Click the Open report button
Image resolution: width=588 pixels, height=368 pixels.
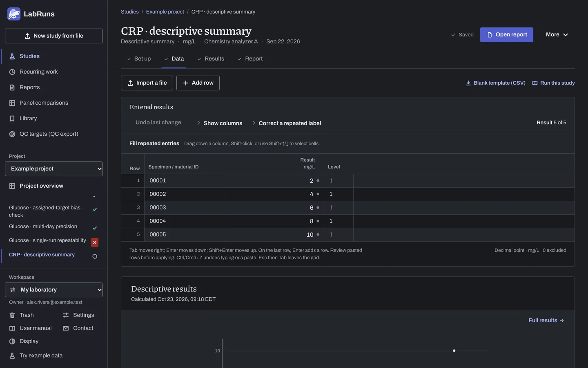pos(507,35)
